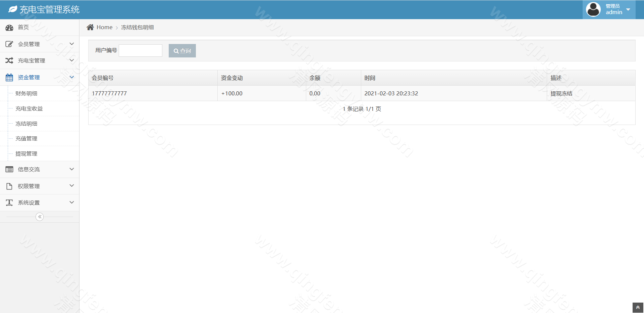Screen dimensions: 644x313
Task: Open the admin account dropdown
Action: [x=629, y=9]
